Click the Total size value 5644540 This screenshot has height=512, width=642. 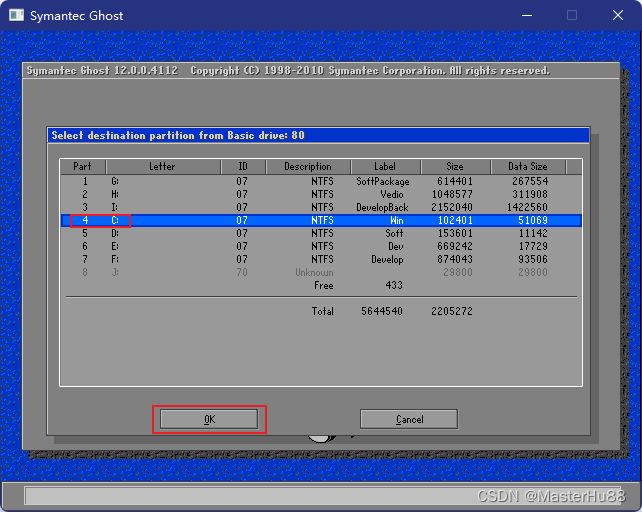(382, 311)
